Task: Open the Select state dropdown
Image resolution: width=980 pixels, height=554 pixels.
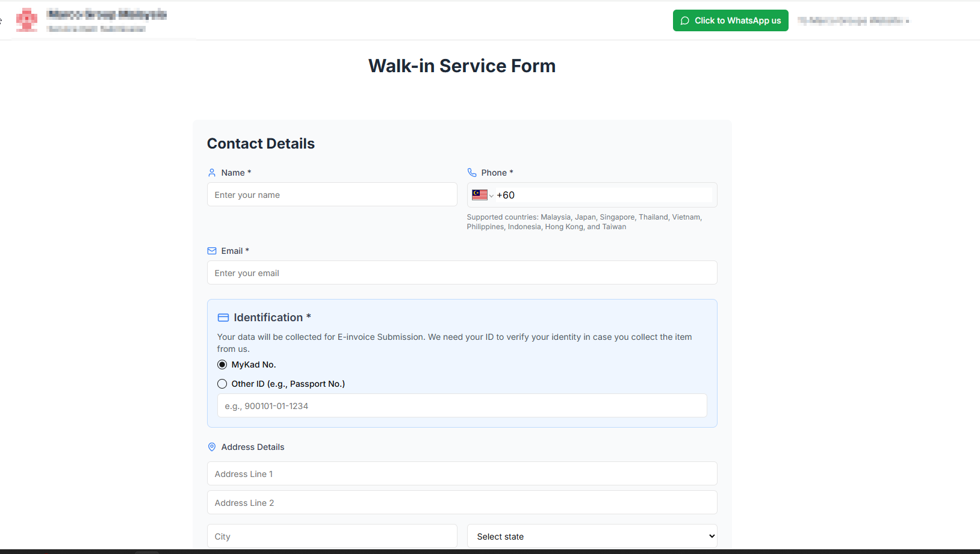Action: pos(592,536)
